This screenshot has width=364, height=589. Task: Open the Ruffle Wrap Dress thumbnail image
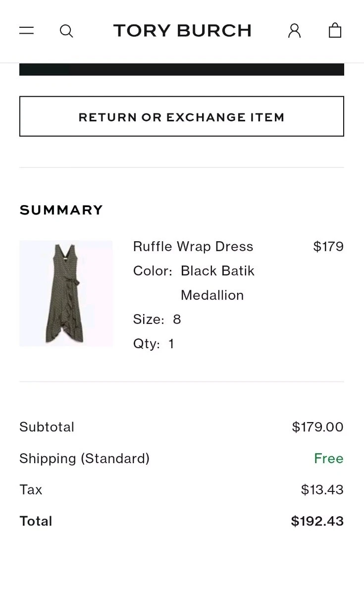(66, 293)
